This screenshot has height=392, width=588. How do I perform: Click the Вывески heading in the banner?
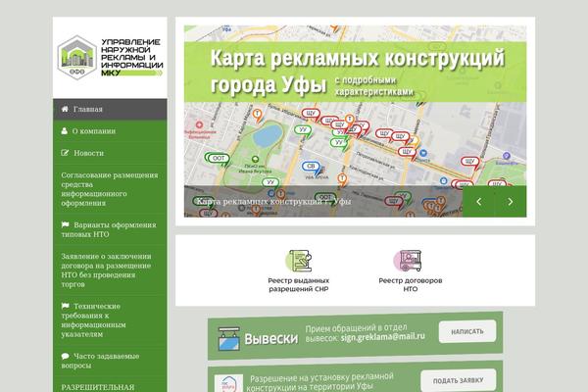(271, 339)
